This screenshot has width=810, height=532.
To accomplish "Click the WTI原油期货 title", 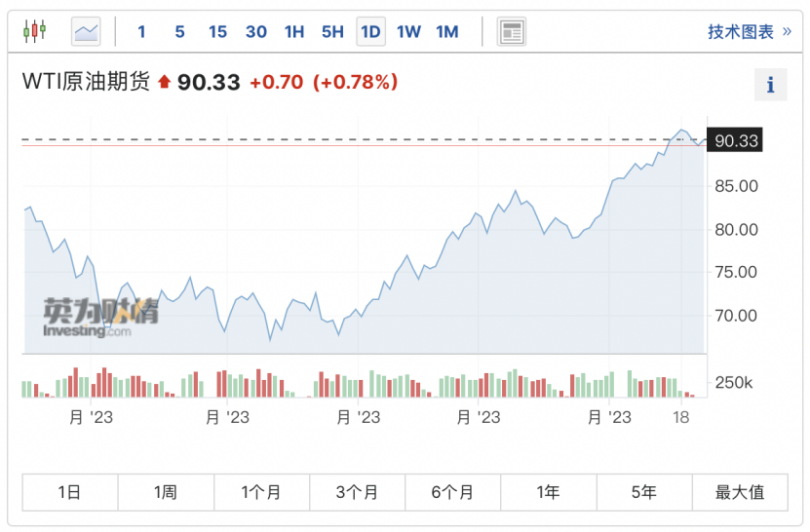I will (86, 82).
